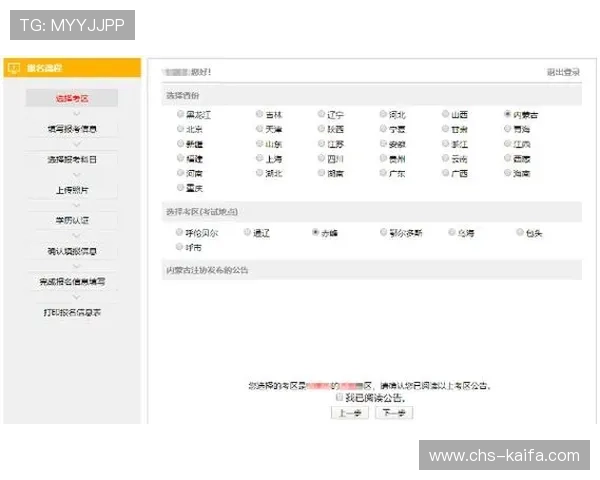Pick 湖北 province option
600x480 pixels.
[259, 173]
